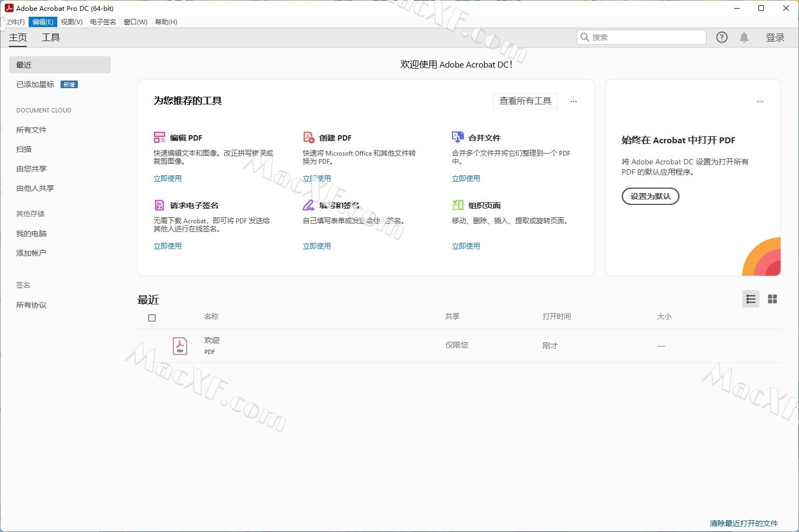Open more options on the recommended tools card
This screenshot has height=532, width=799.
(x=574, y=101)
